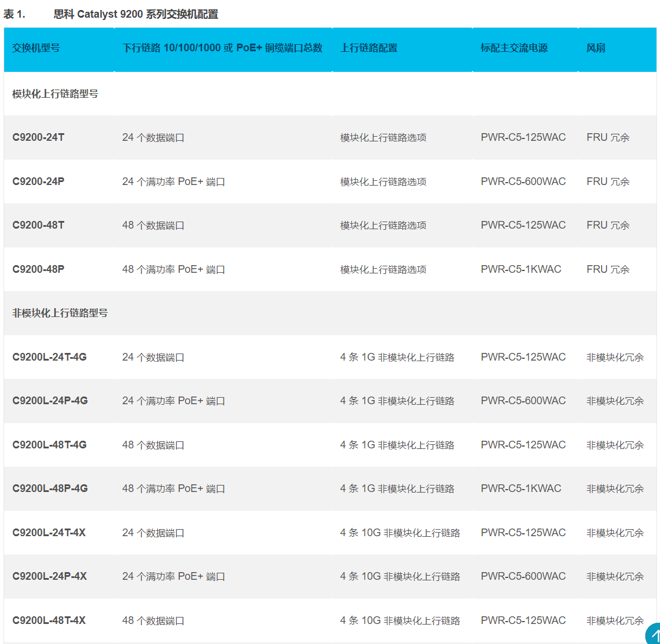Screen dimensions: 660x644
Task: Click 4 条 10G 非模块化上行链路 in C9200L-48T-4X row
Action: pyautogui.click(x=400, y=620)
